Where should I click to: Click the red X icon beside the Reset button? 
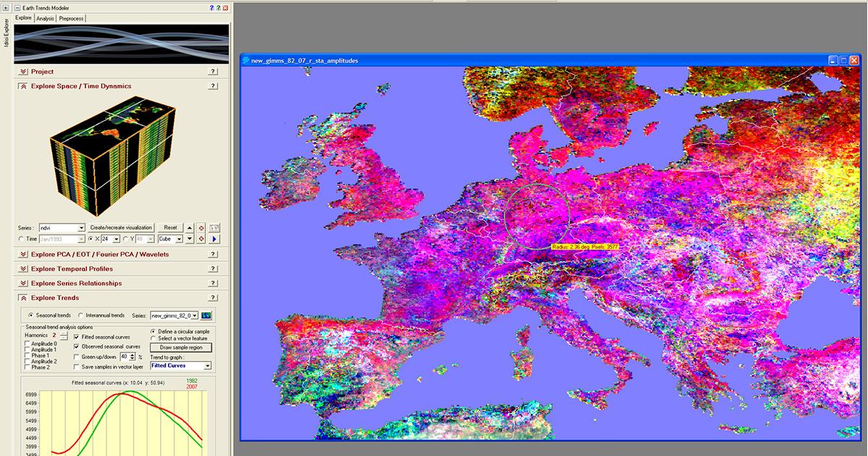(x=201, y=228)
